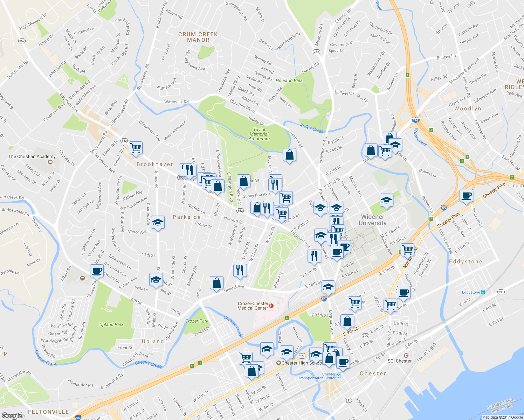Image resolution: width=524 pixels, height=420 pixels.
Task: Click the Interstate 476 shield
Action: (x=415, y=120)
